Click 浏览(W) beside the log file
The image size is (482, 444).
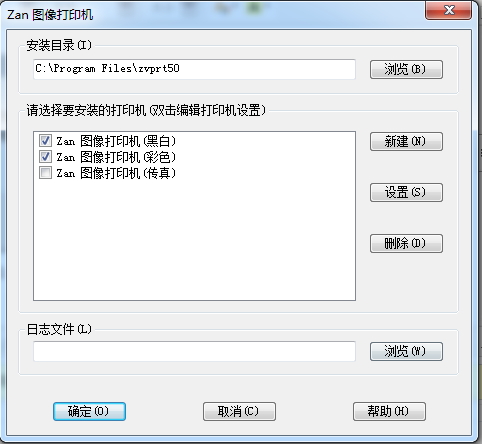pyautogui.click(x=406, y=351)
